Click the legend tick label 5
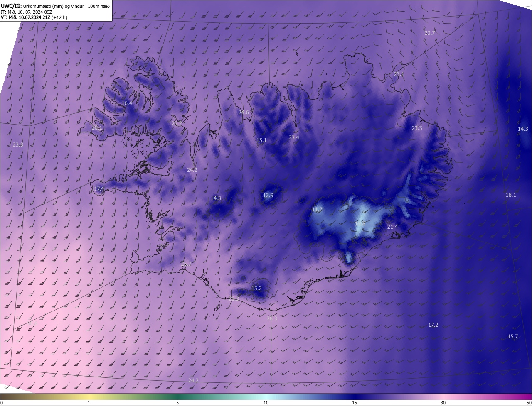This screenshot has height=406, width=532. click(x=177, y=403)
